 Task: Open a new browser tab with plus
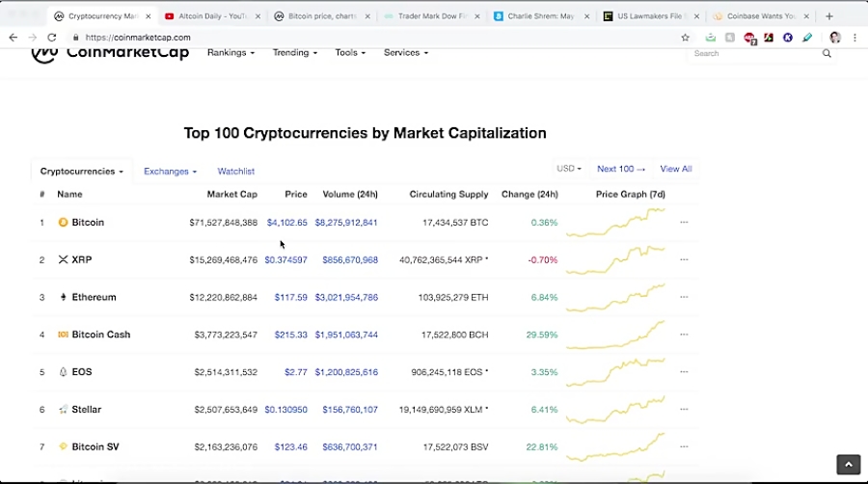coord(829,16)
